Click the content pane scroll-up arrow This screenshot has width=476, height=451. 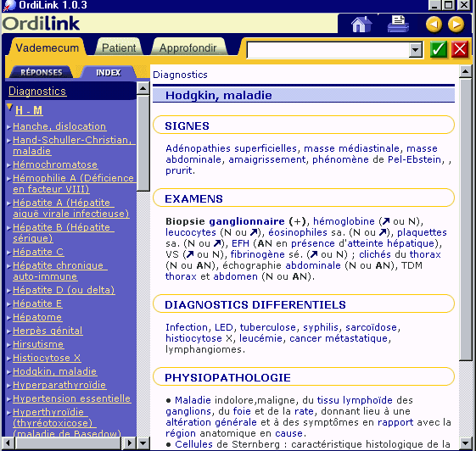(465, 72)
